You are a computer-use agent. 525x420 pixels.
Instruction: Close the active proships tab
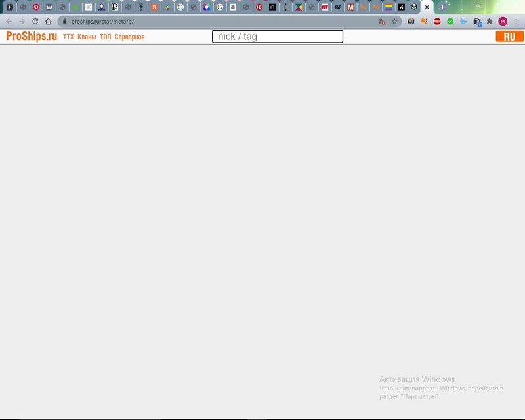tap(427, 7)
